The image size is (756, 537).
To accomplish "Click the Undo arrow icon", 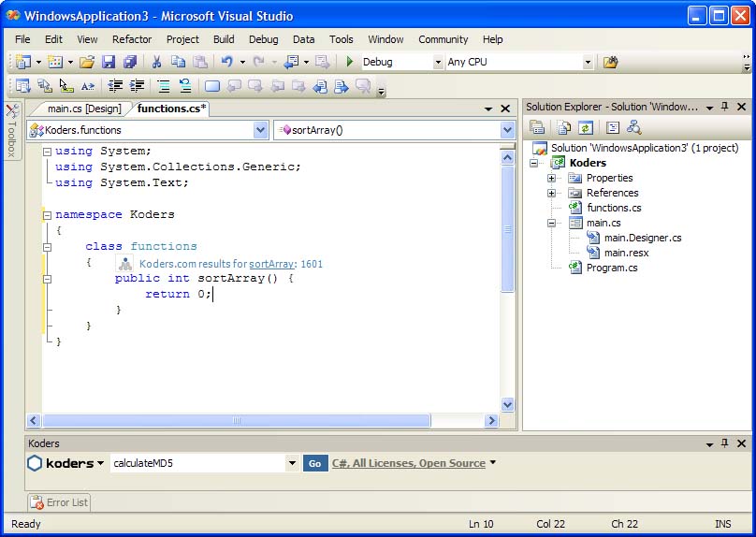I will coord(226,62).
